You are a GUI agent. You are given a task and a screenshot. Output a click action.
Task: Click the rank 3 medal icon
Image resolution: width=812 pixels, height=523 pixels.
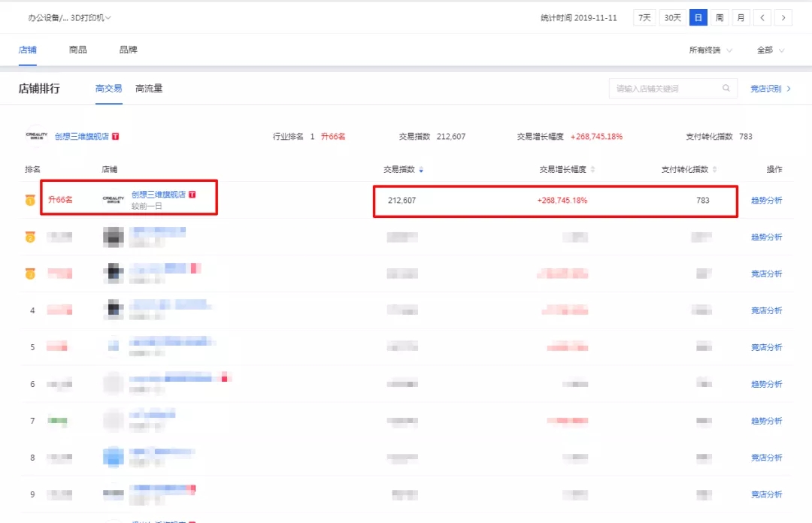[x=30, y=274]
